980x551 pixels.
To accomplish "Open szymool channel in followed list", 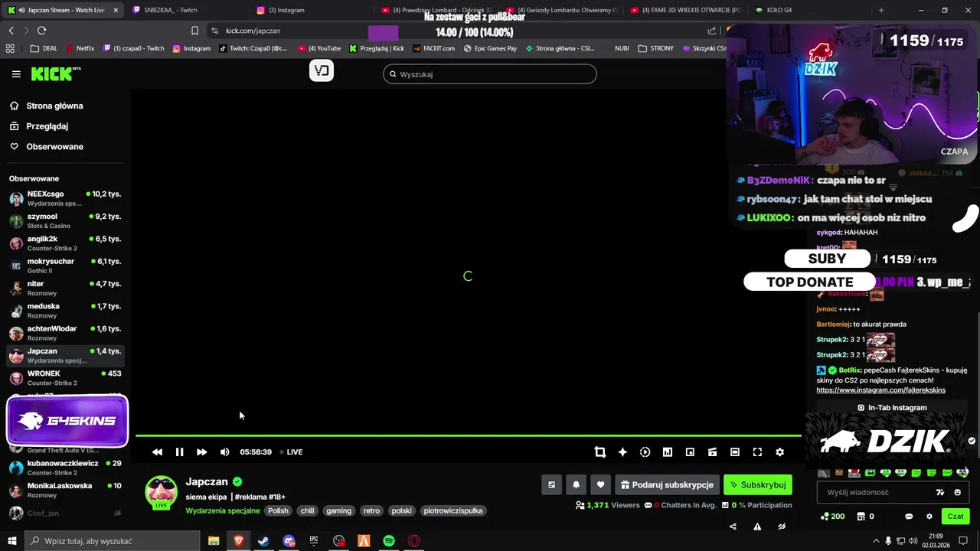I will [65, 221].
